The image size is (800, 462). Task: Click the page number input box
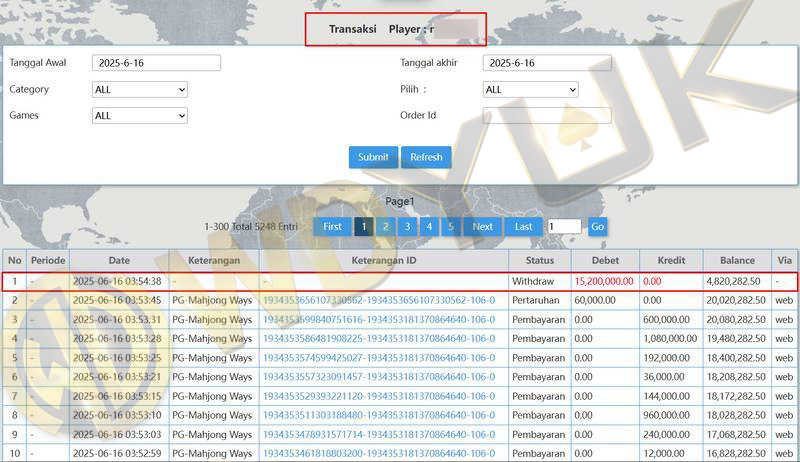pos(564,226)
